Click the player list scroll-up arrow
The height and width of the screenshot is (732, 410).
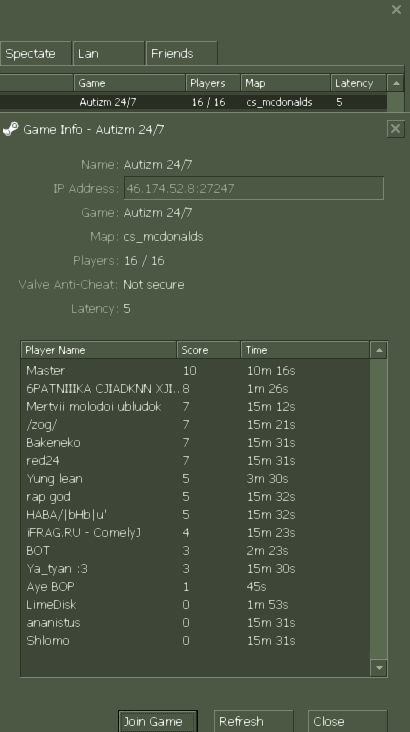(379, 350)
